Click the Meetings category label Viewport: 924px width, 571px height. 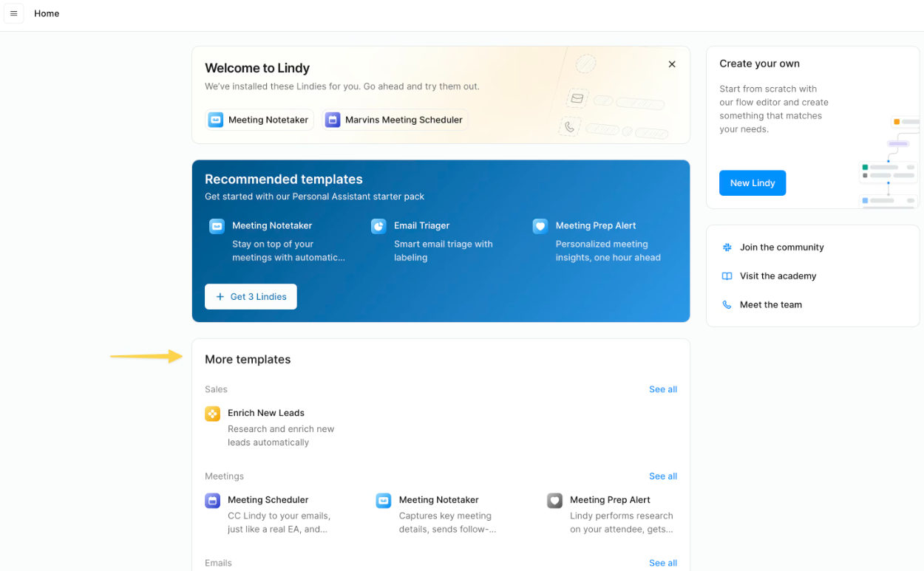pos(224,476)
